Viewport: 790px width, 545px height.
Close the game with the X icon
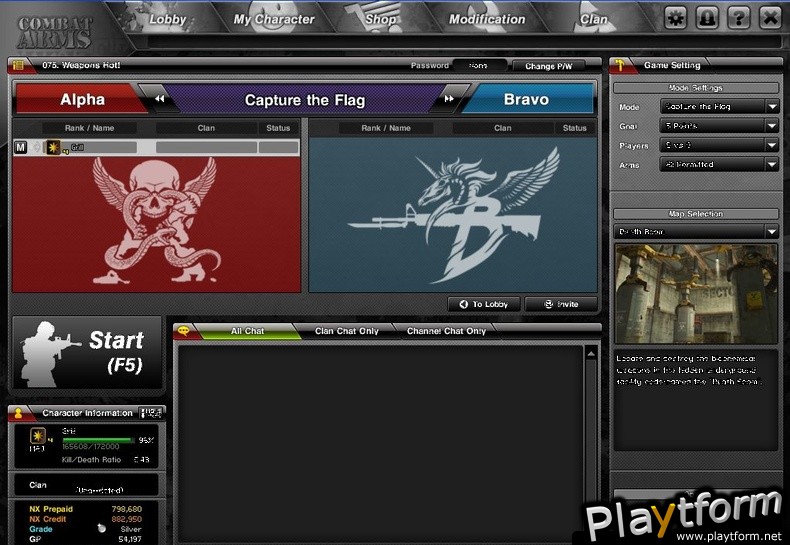click(770, 18)
